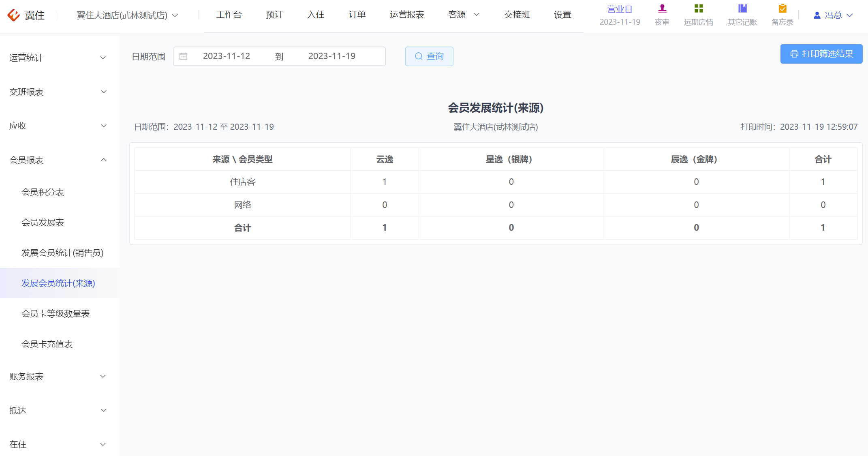
Task: Open the 其它记账 ledger icon
Action: coord(742,8)
